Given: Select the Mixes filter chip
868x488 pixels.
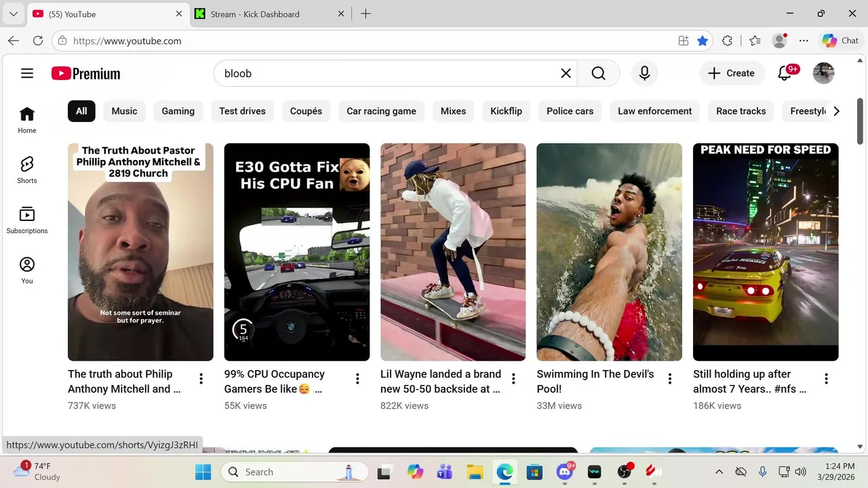Looking at the screenshot, I should click(453, 111).
